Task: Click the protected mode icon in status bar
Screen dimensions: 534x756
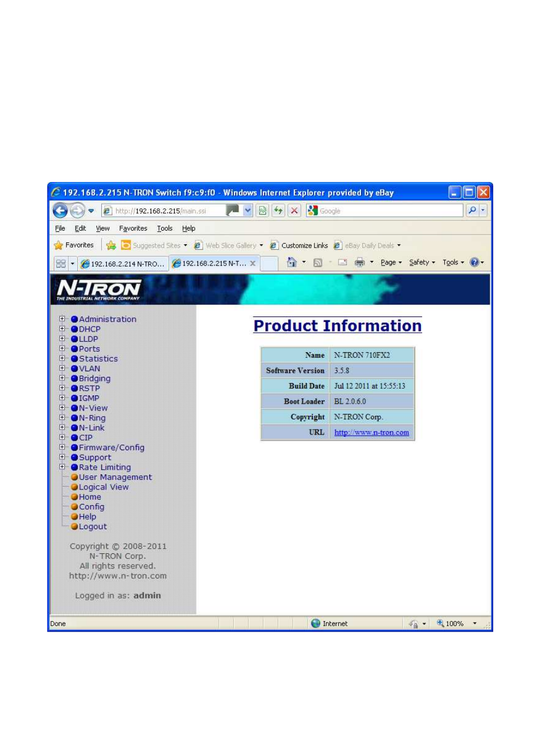Action: 414,623
